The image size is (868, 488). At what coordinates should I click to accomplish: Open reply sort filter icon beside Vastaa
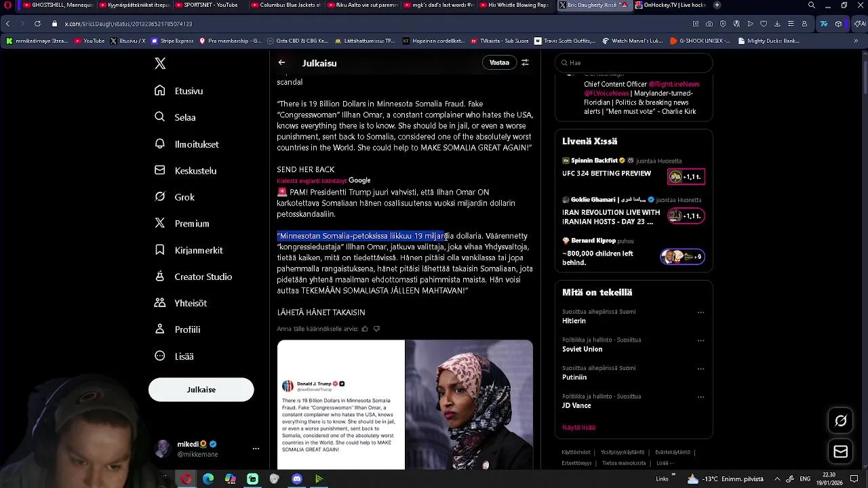pyautogui.click(x=525, y=62)
